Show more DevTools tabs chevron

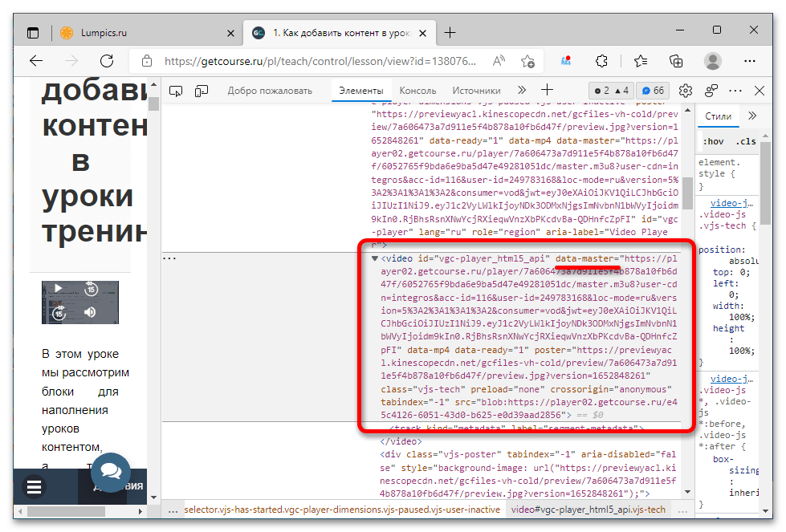point(522,90)
